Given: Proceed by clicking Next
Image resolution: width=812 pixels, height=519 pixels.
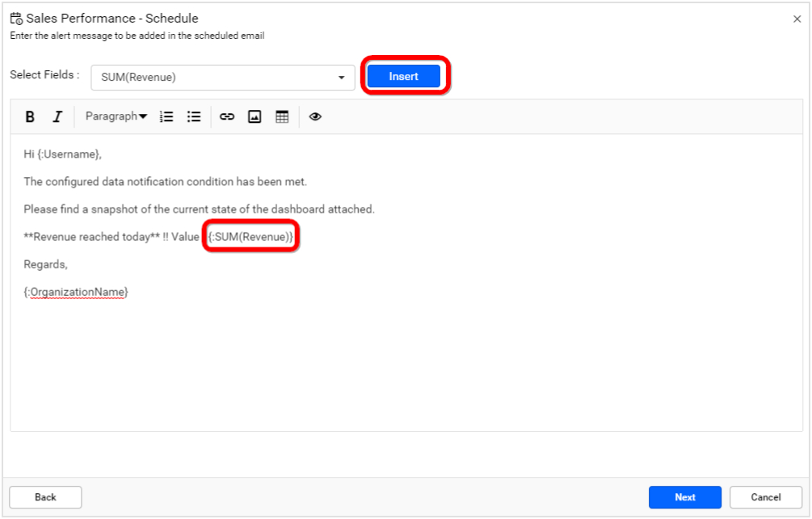Looking at the screenshot, I should 684,497.
